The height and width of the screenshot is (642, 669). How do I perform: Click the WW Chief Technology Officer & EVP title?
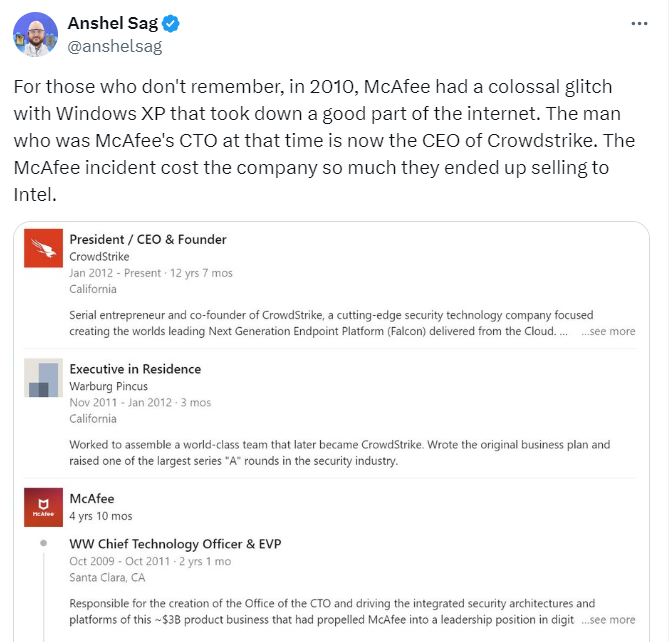[175, 544]
